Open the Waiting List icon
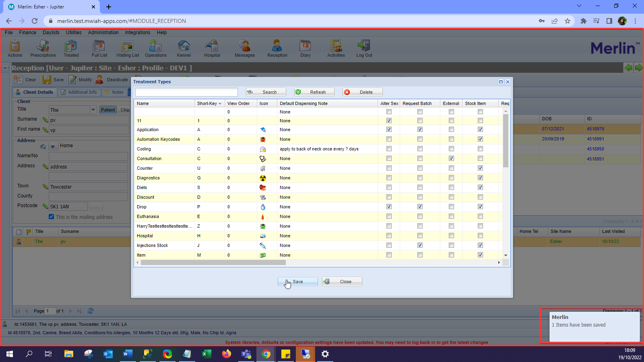The image size is (644, 362). coord(128,48)
